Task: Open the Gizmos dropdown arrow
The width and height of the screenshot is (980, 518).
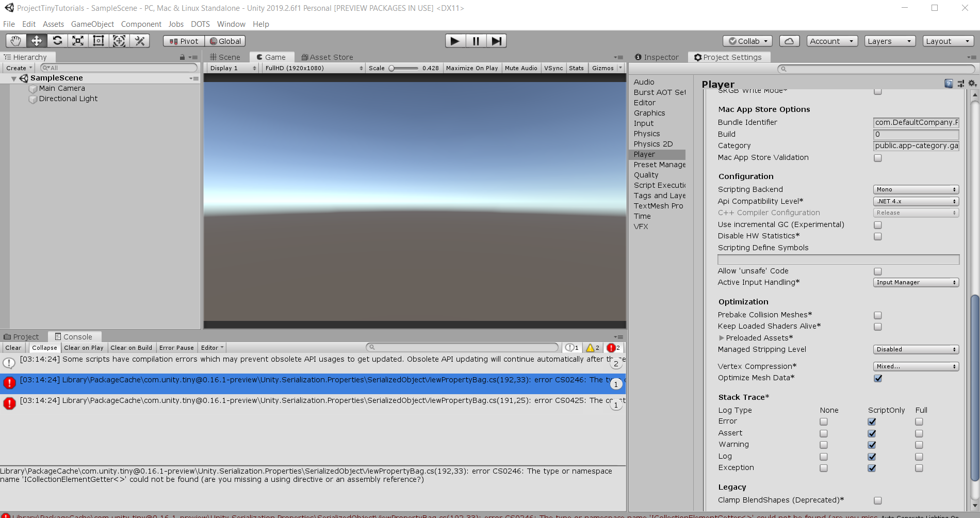Action: coord(620,68)
